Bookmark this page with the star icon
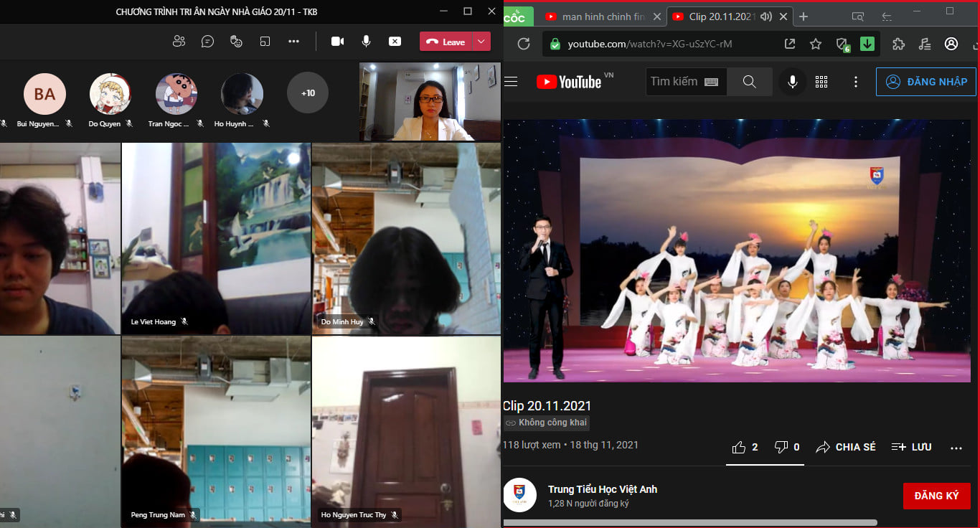This screenshot has height=528, width=980. click(816, 44)
